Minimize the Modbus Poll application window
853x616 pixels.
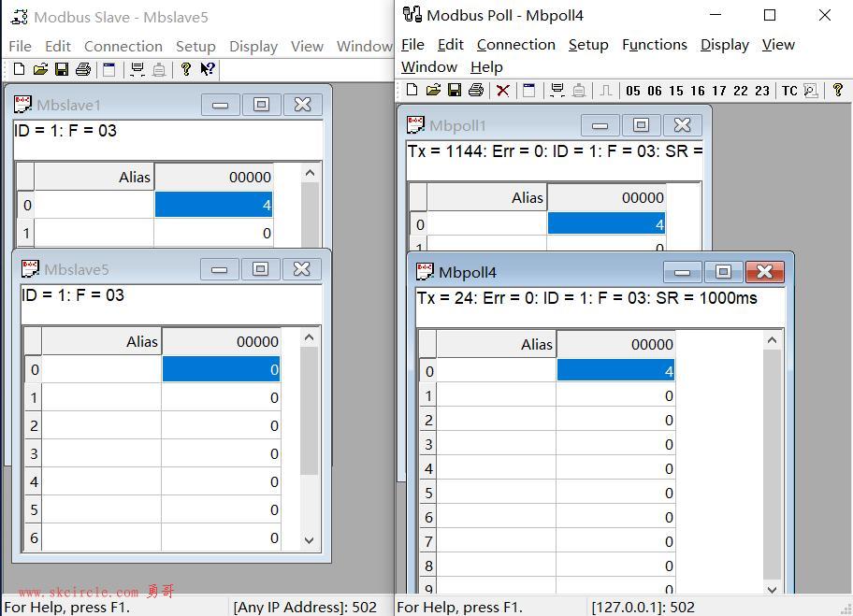coord(716,15)
